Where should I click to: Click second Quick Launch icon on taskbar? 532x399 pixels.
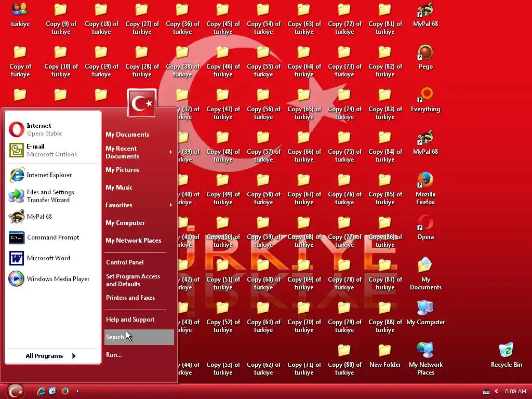pyautogui.click(x=52, y=391)
